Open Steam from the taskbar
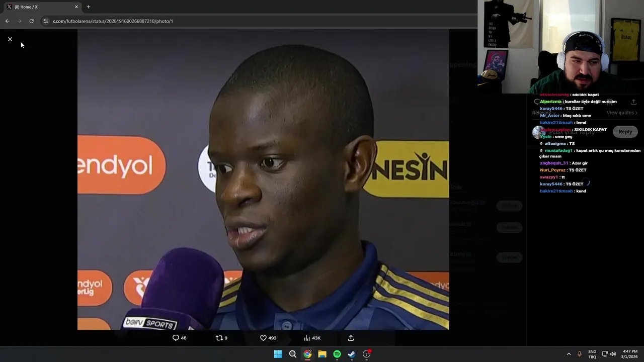Screen dimensions: 644x362 point(352,354)
